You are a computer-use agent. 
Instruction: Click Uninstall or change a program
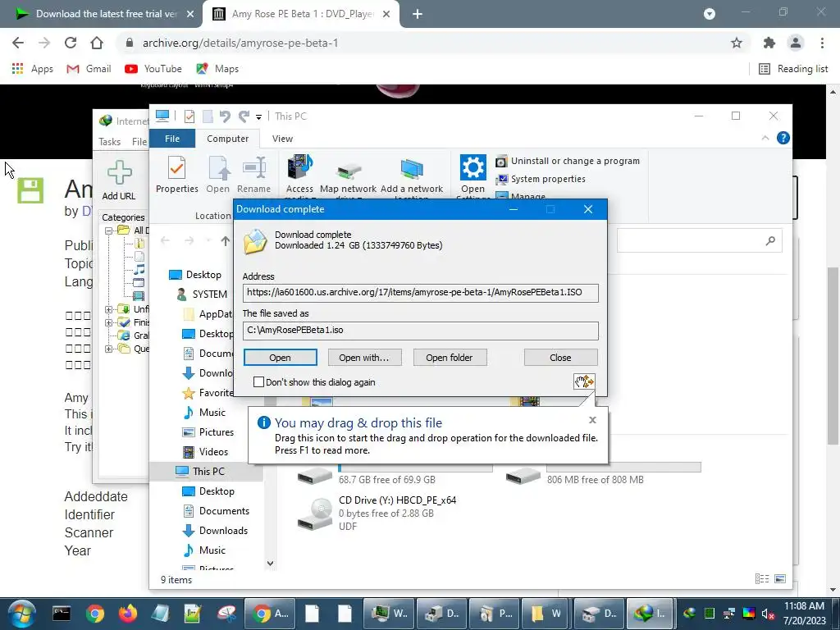point(568,161)
